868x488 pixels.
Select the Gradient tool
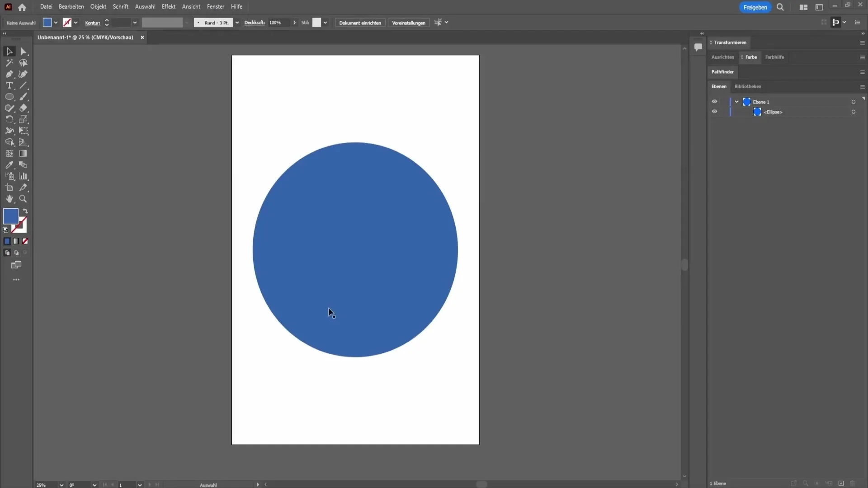pyautogui.click(x=24, y=154)
